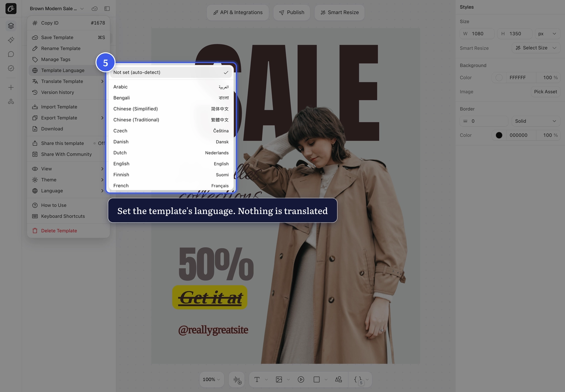Image resolution: width=565 pixels, height=392 pixels.
Task: Choose Manage Tags menu entry
Action: [69, 59]
